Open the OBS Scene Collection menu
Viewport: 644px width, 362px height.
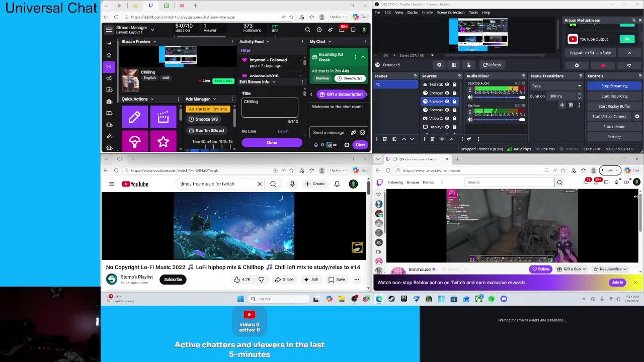451,13
